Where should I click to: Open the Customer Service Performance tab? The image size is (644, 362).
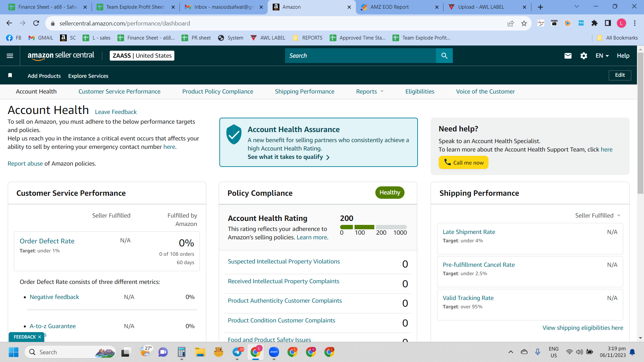tap(119, 92)
